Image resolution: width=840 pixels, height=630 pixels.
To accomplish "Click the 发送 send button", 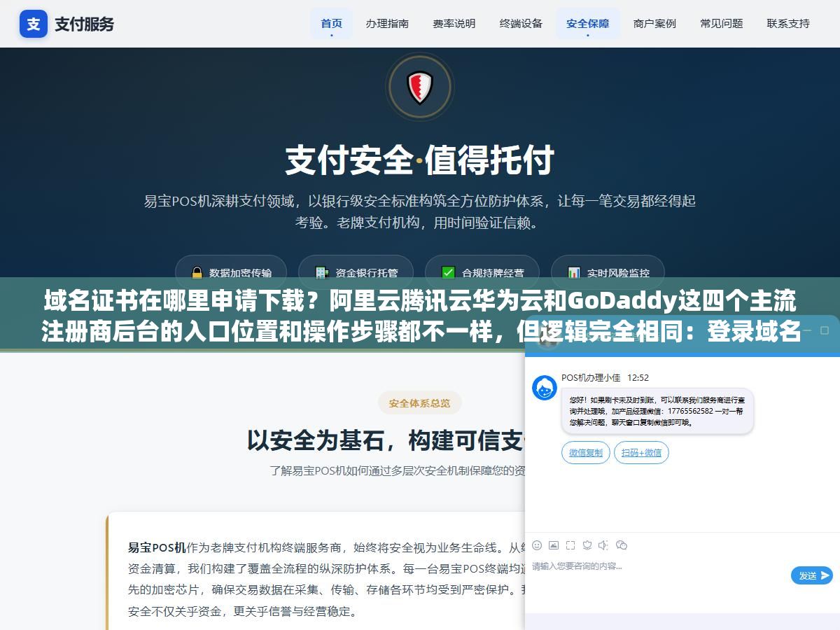I will click(812, 575).
